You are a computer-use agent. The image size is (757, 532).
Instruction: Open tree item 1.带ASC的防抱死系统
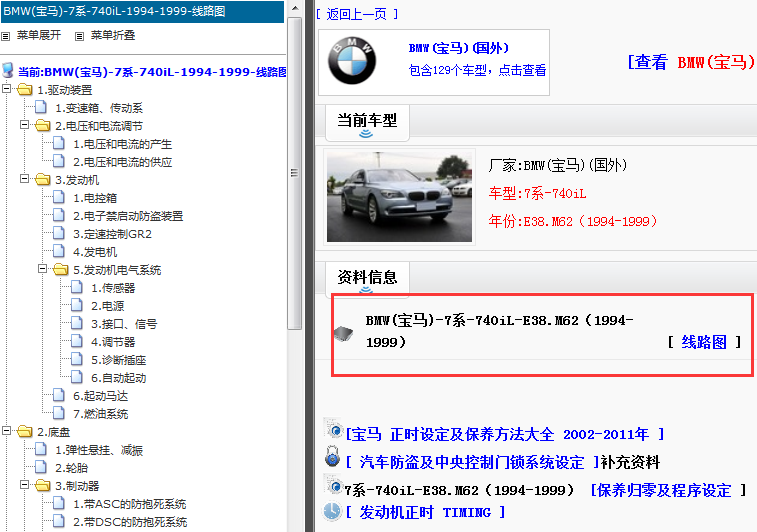pos(129,504)
